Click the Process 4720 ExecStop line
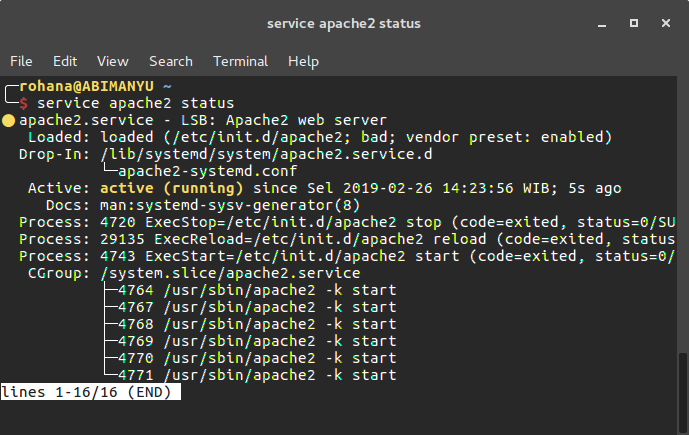689x435 pixels. coord(347,222)
